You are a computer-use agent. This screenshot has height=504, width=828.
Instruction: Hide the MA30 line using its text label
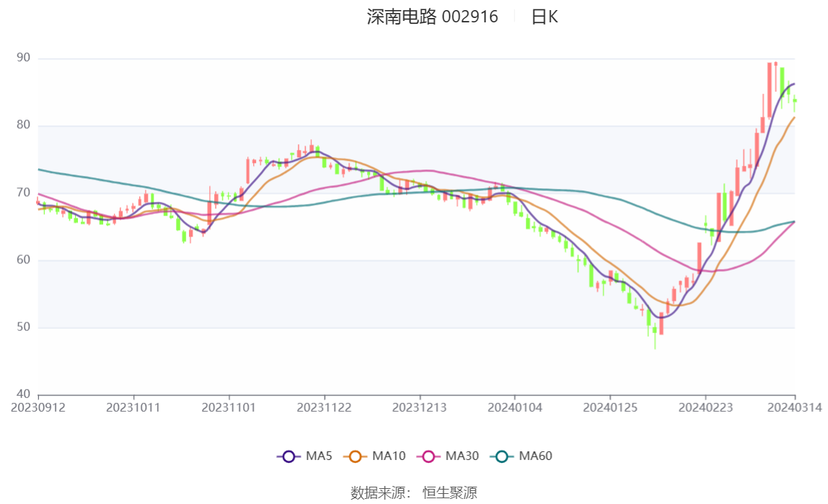pos(462,456)
